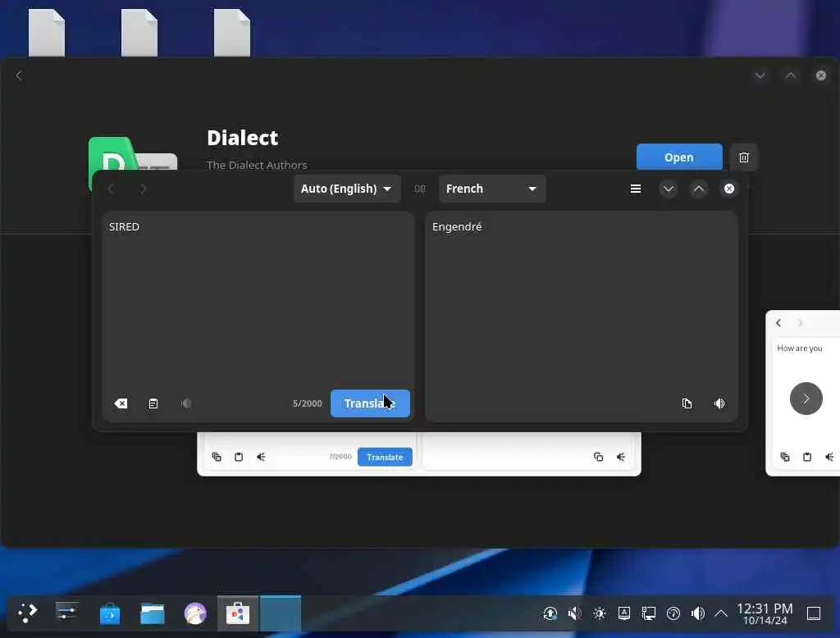Click the 5/2000 character counter
This screenshot has height=638, width=840.
307,403
